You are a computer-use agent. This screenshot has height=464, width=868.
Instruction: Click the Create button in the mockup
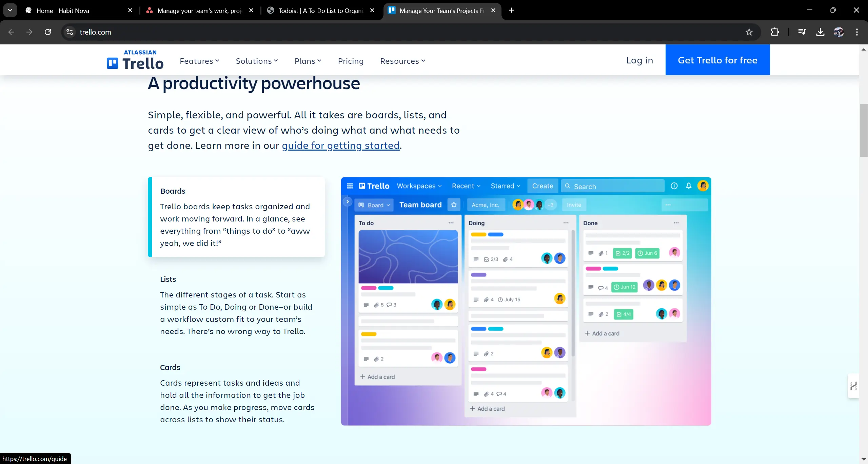[x=542, y=186]
